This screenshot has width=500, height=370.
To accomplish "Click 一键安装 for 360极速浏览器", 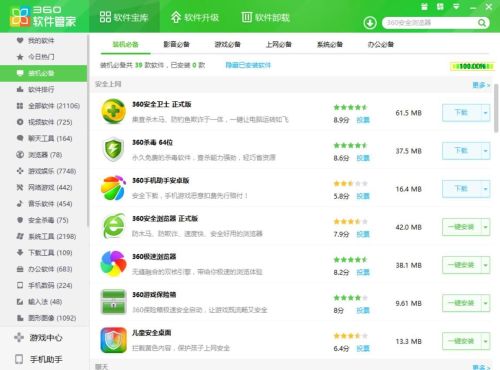I will point(462,265).
